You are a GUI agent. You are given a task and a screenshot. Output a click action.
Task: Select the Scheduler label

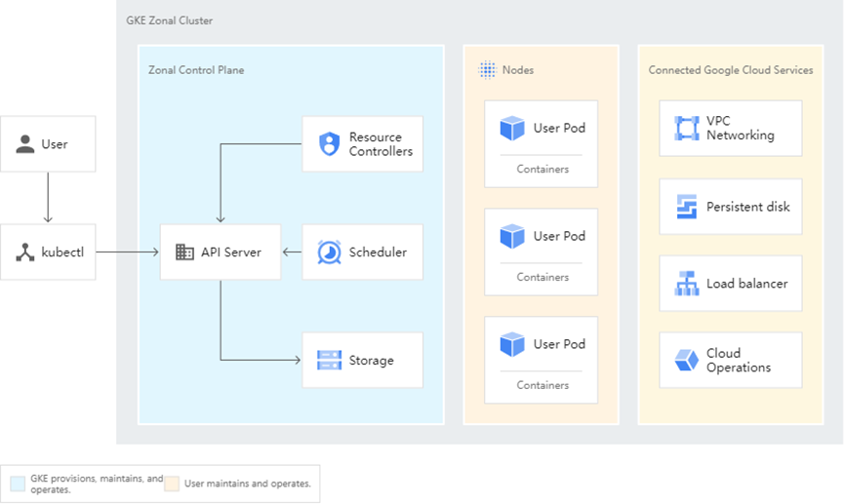[378, 252]
